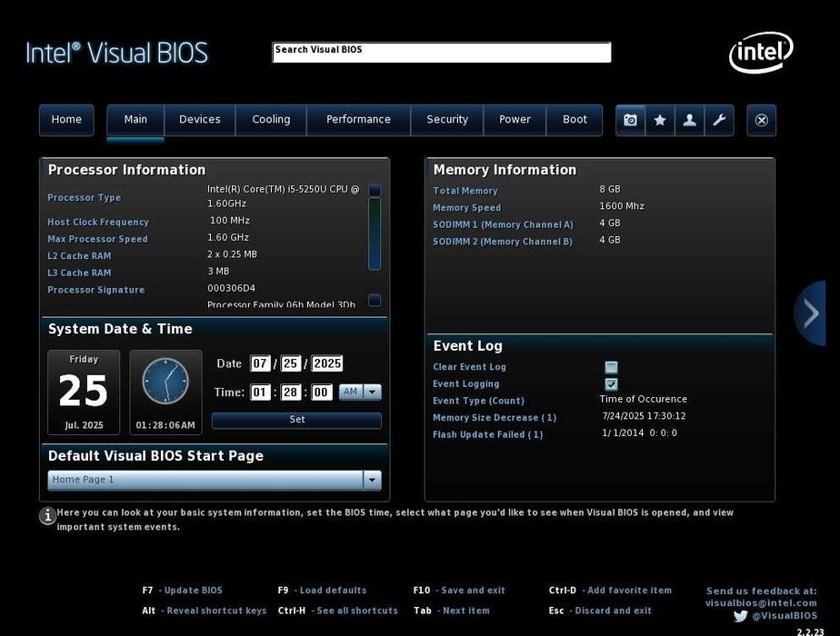Click the Intel logo

click(x=761, y=52)
